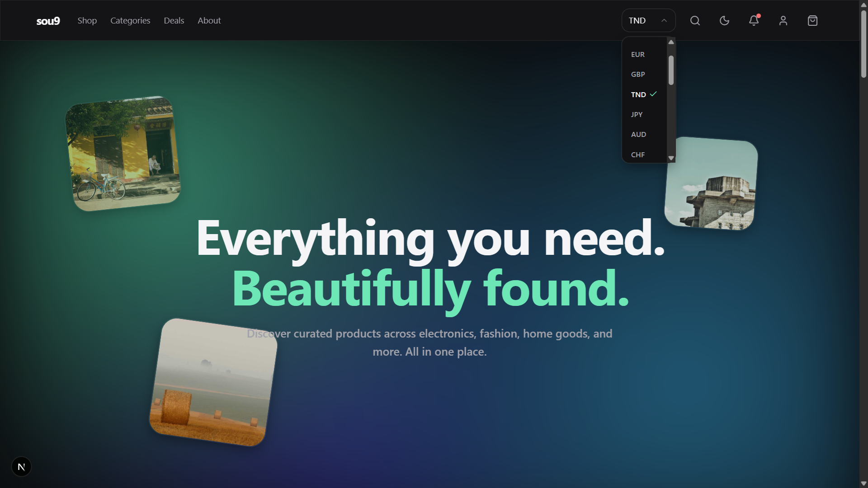Screen dimensions: 868x488
Task: Click currency list scroll down arrow
Action: coord(671,158)
